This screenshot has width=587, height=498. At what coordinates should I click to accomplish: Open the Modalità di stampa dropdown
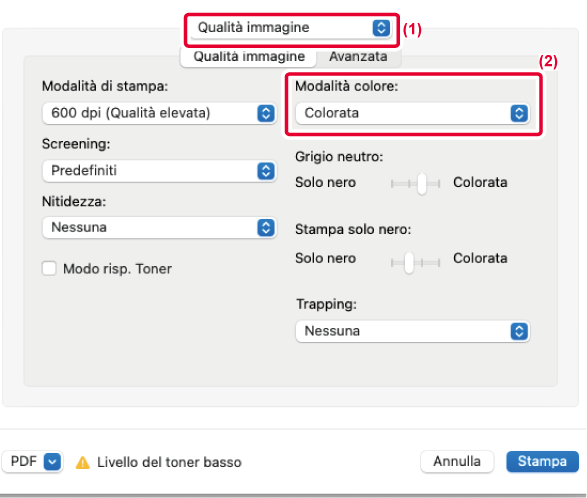pyautogui.click(x=159, y=113)
